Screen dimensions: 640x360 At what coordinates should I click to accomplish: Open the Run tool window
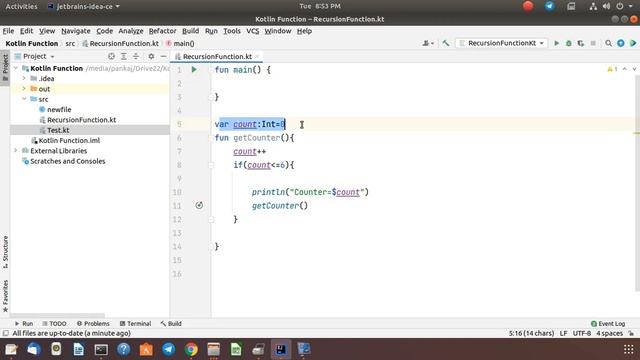tap(24, 323)
